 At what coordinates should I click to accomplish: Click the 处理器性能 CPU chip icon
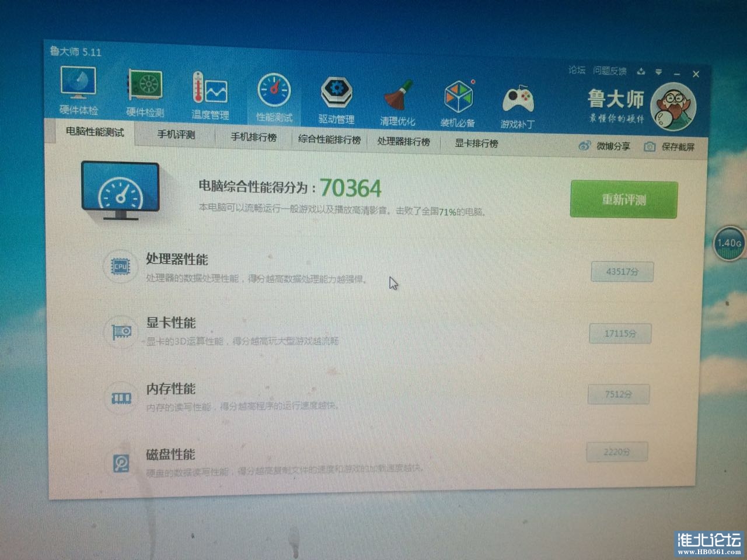[120, 267]
